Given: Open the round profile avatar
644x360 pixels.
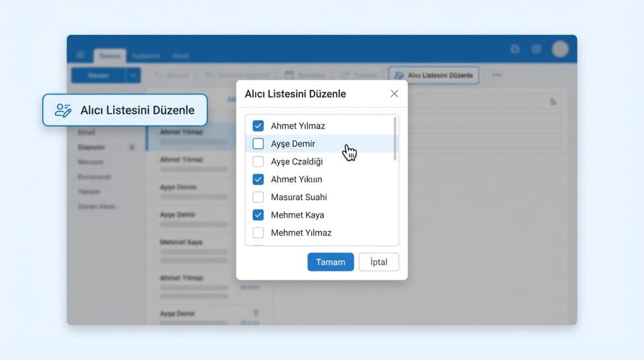Looking at the screenshot, I should (560, 49).
